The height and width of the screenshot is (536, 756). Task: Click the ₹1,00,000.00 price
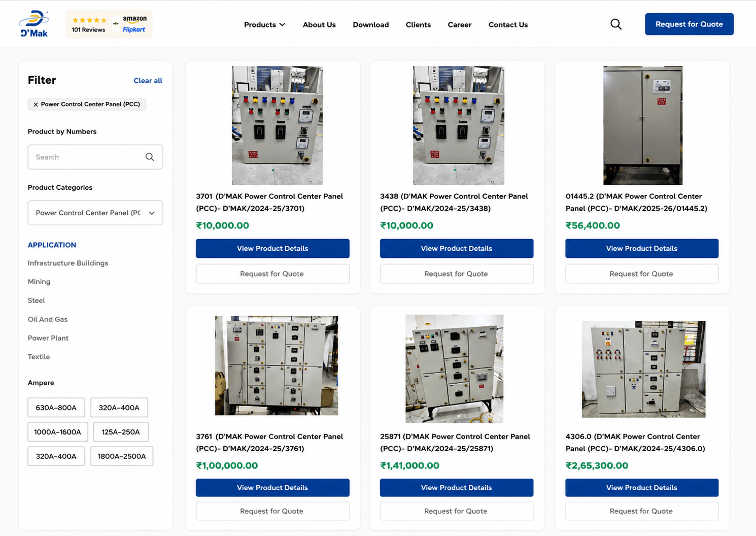(227, 465)
